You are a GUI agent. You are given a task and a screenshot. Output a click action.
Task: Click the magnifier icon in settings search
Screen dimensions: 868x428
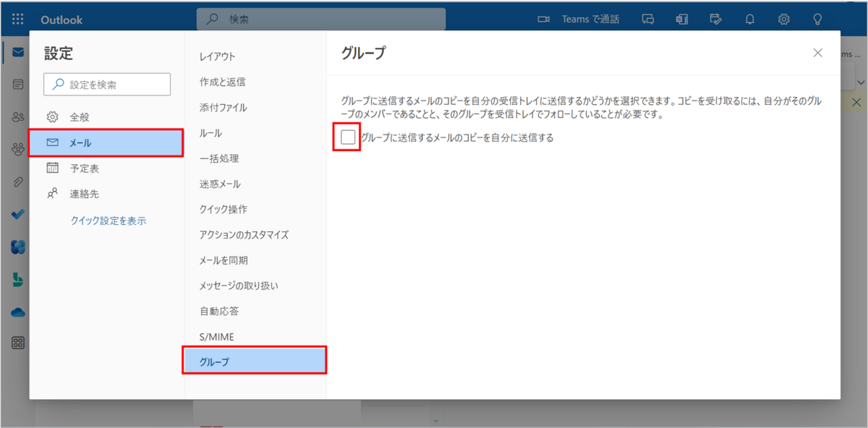(x=58, y=85)
